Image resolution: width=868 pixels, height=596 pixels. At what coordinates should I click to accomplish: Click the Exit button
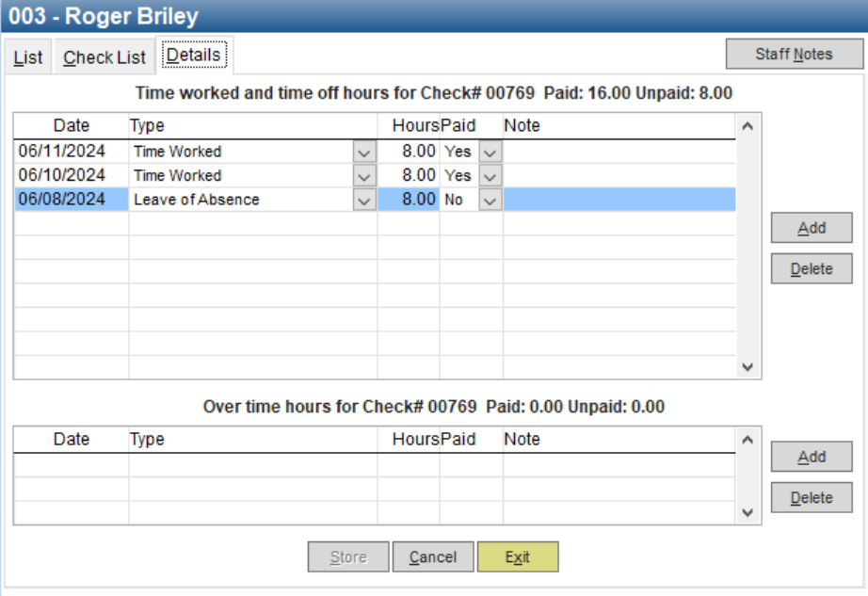pyautogui.click(x=518, y=556)
